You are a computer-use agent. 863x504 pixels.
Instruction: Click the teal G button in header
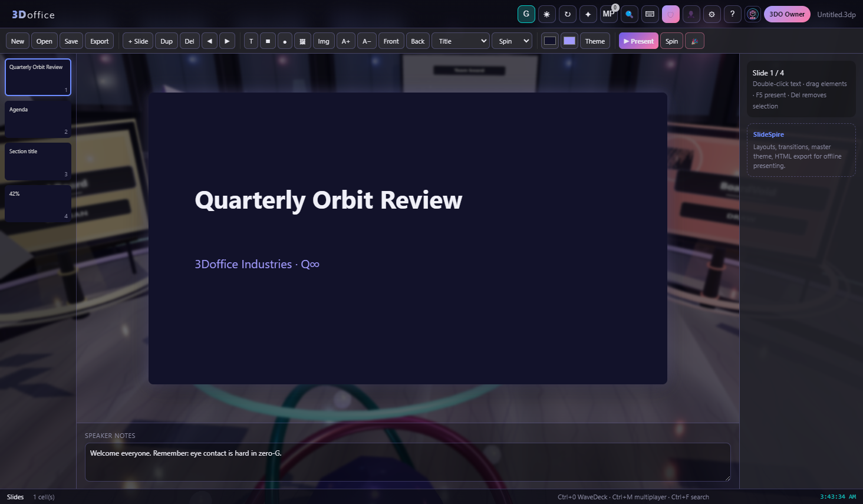click(x=526, y=14)
